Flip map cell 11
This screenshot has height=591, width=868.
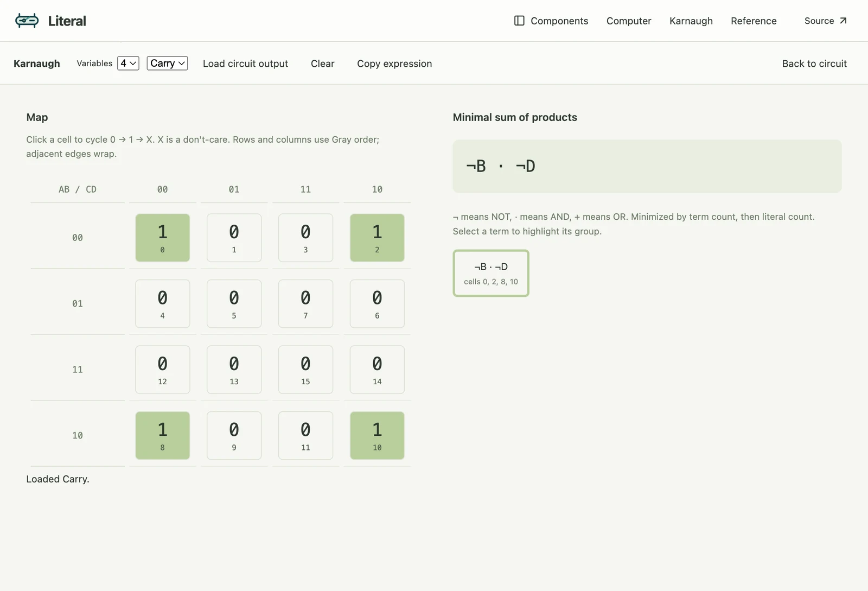(x=305, y=436)
